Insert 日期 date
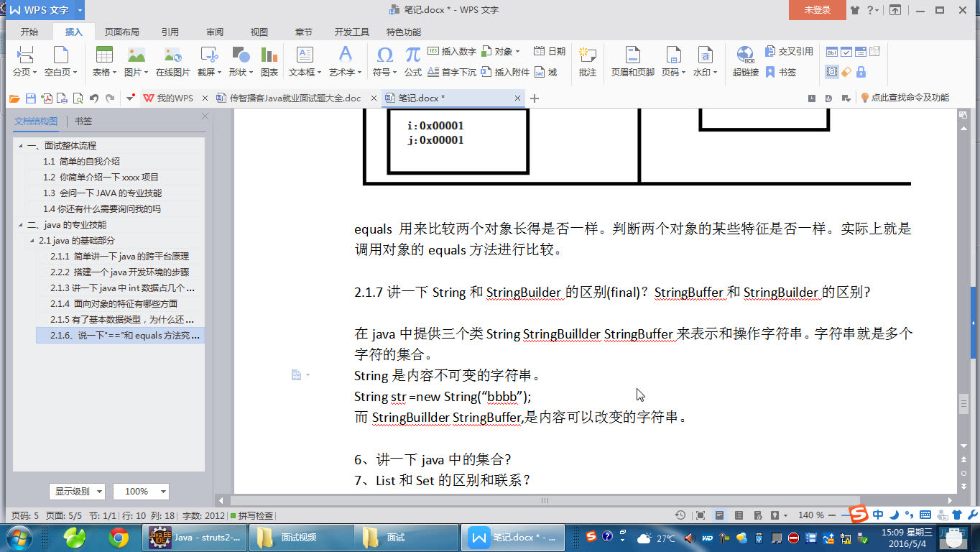 point(550,51)
